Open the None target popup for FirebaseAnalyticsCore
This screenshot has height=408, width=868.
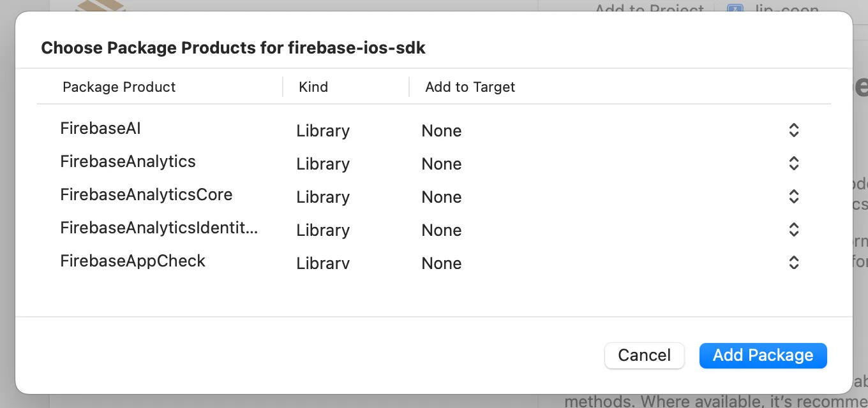click(x=442, y=197)
